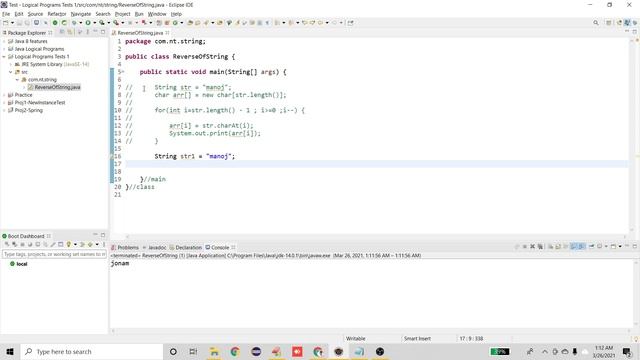
Task: Open the Debug button dropdown arrow
Action: 80,23
